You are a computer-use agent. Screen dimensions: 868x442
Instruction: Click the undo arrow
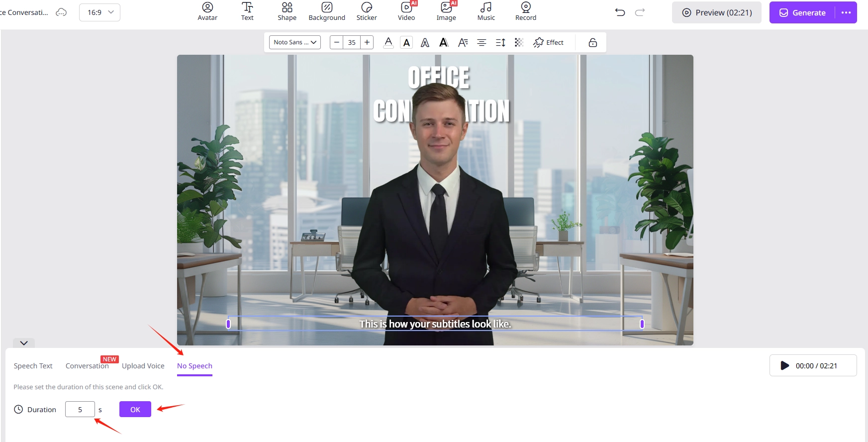click(620, 12)
